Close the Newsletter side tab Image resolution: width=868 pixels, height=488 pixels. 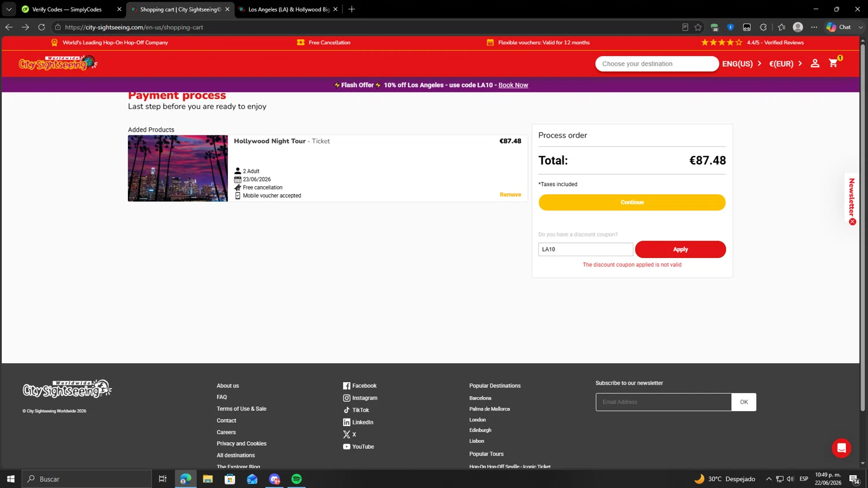tap(852, 222)
